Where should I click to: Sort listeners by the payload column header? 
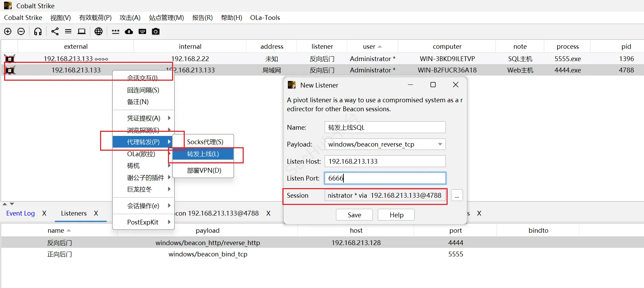[x=208, y=230]
